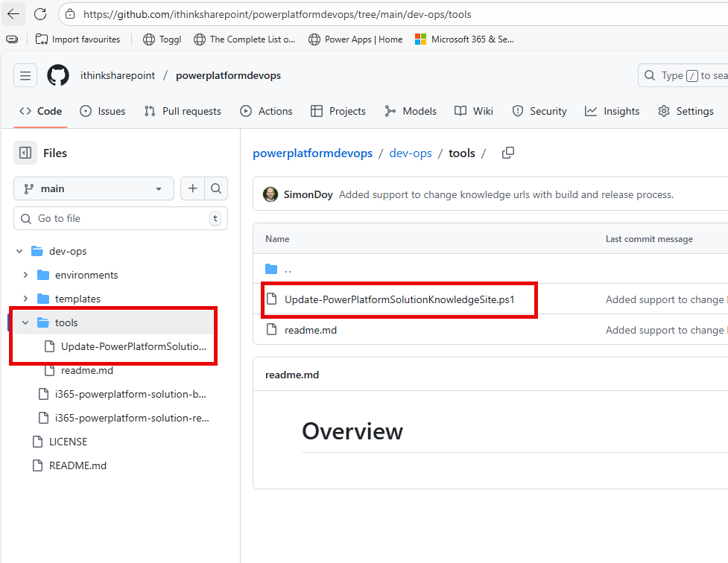Copy the path with the copy icon
728x563 pixels.
pyautogui.click(x=508, y=153)
